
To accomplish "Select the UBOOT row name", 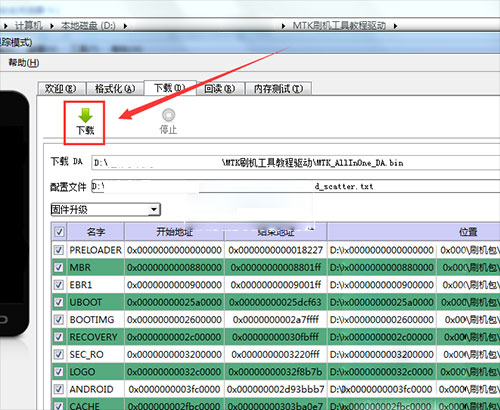I will point(85,302).
